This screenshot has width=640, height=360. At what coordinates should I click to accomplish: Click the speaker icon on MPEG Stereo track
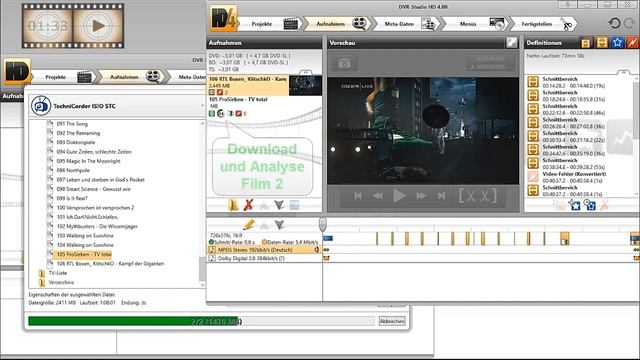tap(317, 249)
